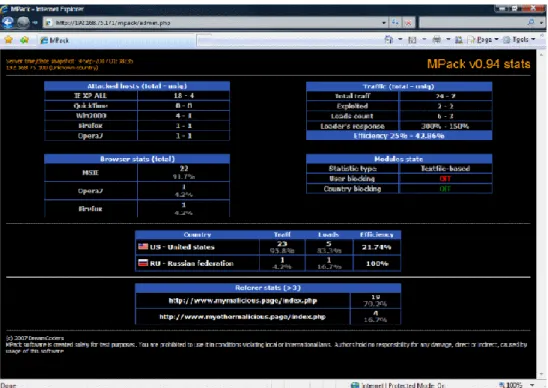Image resolution: width=548 pixels, height=388 pixels.
Task: Click the Internet Explorer logo in title bar
Action: tap(4, 9)
